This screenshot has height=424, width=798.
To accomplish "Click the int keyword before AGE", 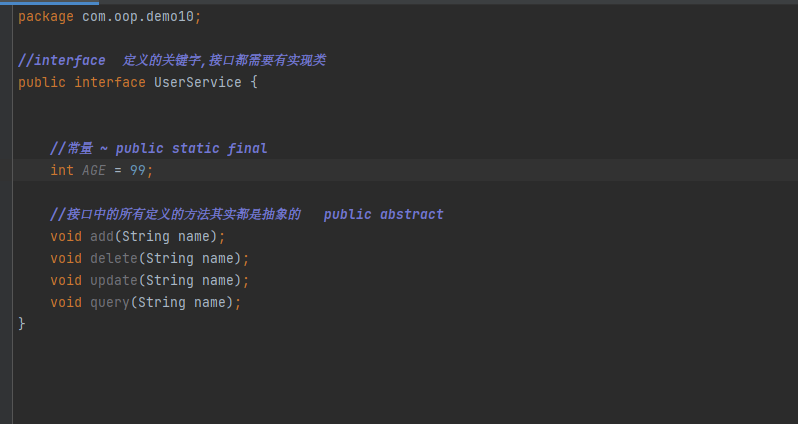I will [x=62, y=170].
